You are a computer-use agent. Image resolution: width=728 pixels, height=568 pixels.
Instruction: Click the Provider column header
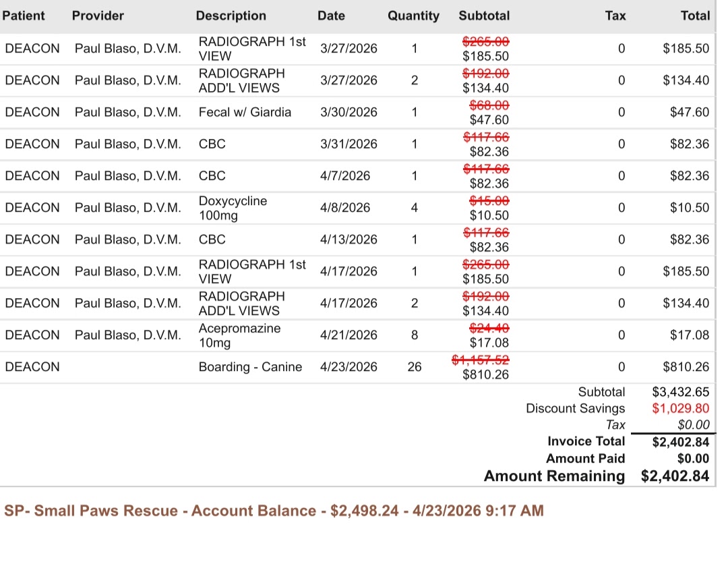[98, 16]
